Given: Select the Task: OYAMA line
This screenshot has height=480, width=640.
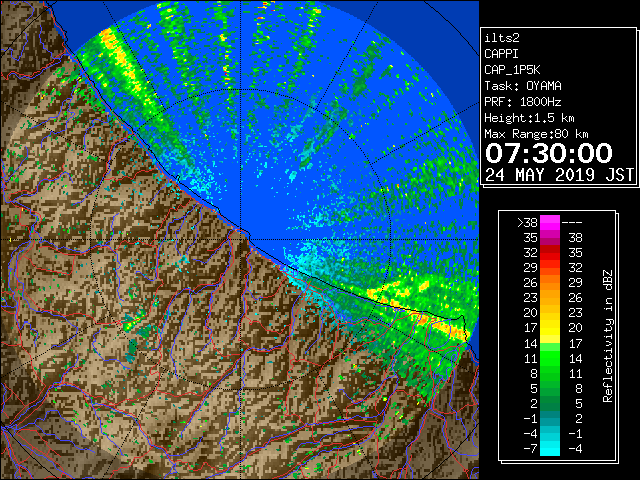Looking at the screenshot, I should click(x=523, y=86).
